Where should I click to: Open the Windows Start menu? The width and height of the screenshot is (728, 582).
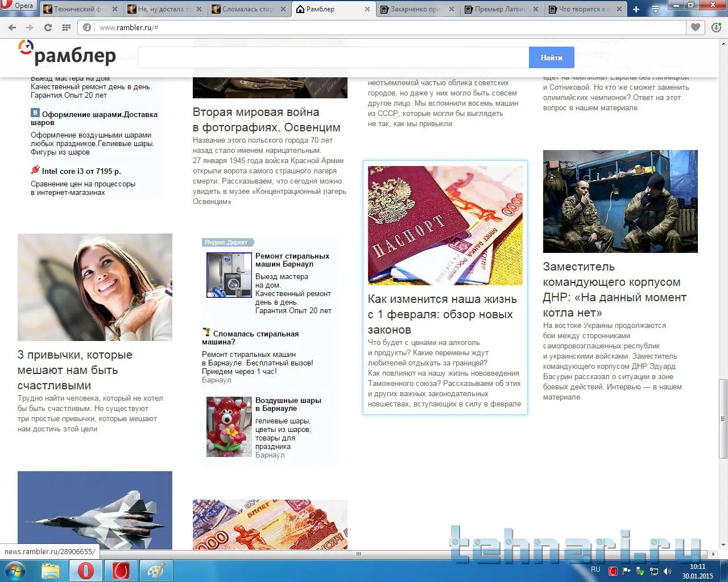[15, 571]
